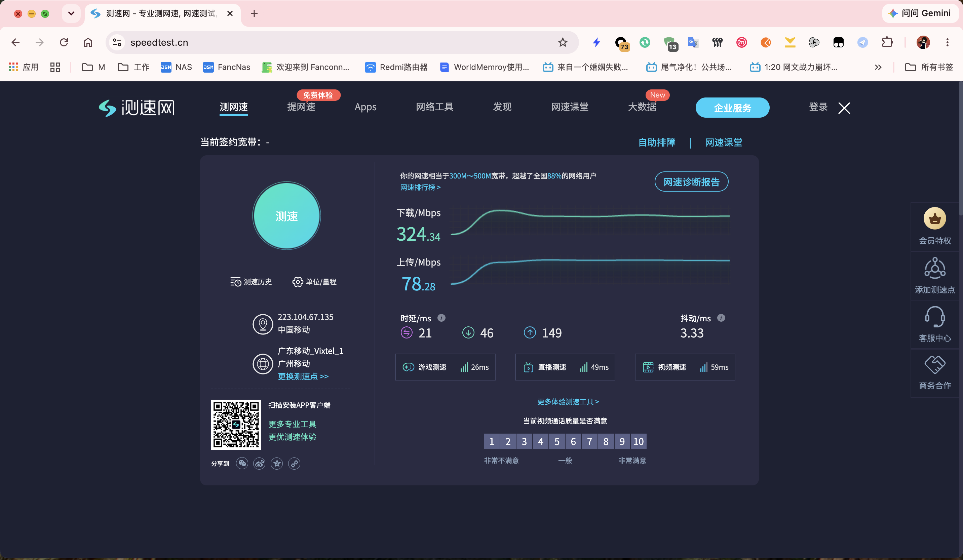Viewport: 963px width, 560px height.
Task: Open 网速诊断报告 diagnostic report button
Action: pos(691,182)
